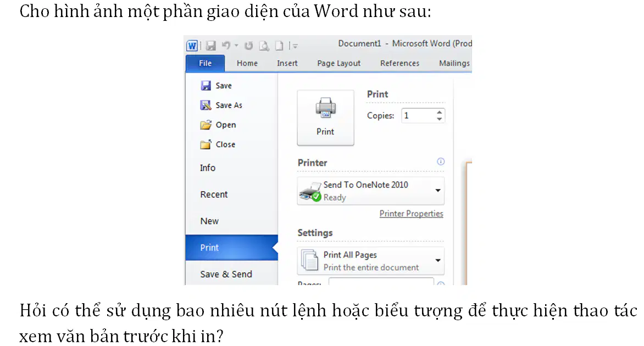644x346 pixels.
Task: Click the Close folder icon in the File menu
Action: tap(206, 144)
